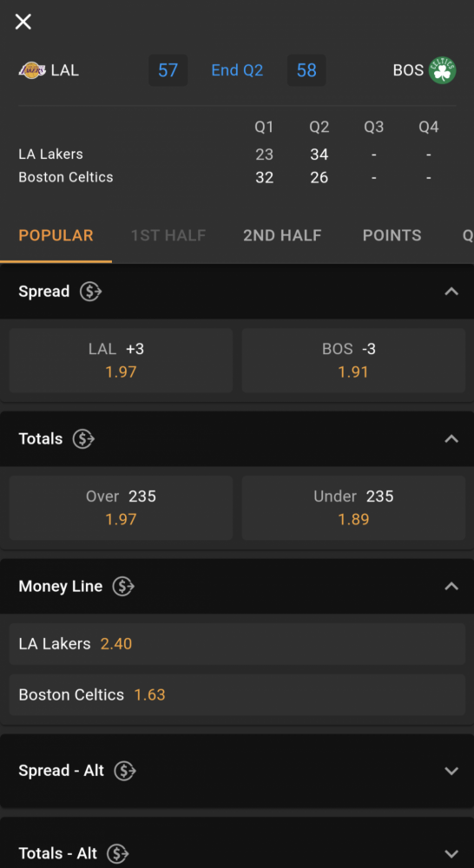474x868 pixels.
Task: Tap the cash-out icon beside Totals - Alt
Action: [x=118, y=853]
